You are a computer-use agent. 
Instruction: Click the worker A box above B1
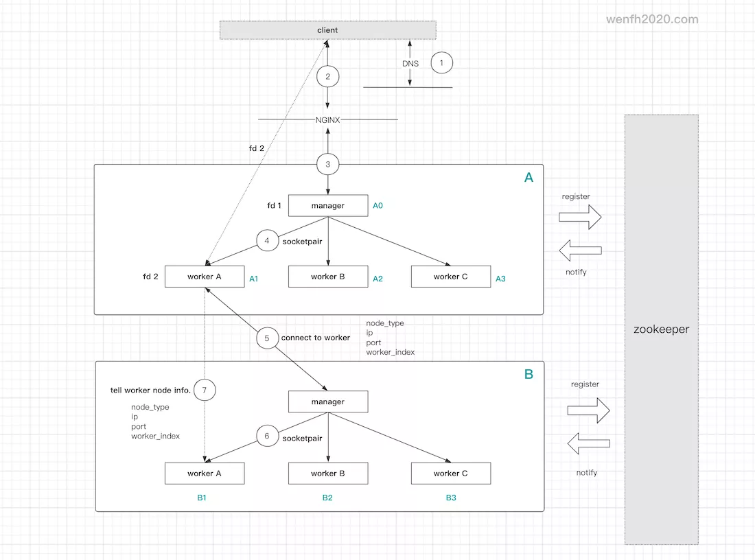(205, 473)
